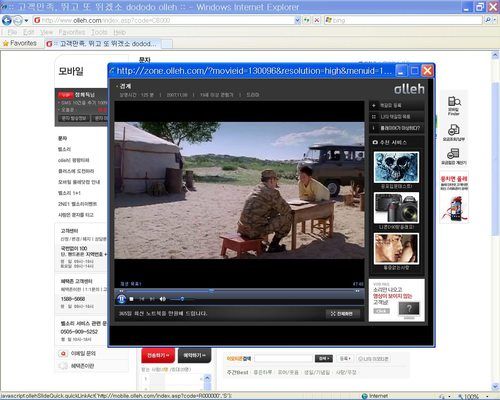The height and width of the screenshot is (400, 500).
Task: Open the Favorites menu
Action: point(72,32)
